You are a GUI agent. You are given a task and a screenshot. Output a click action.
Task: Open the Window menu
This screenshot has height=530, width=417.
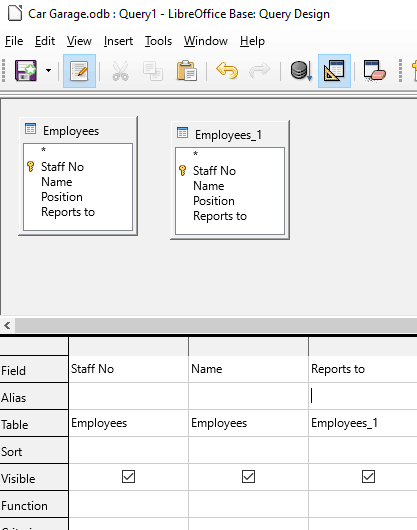[206, 41]
